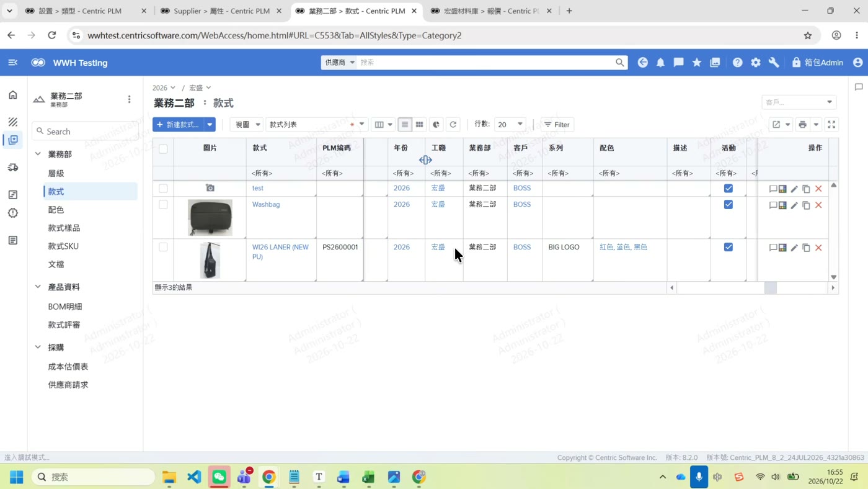Open settings gear icon in header

[x=755, y=63]
